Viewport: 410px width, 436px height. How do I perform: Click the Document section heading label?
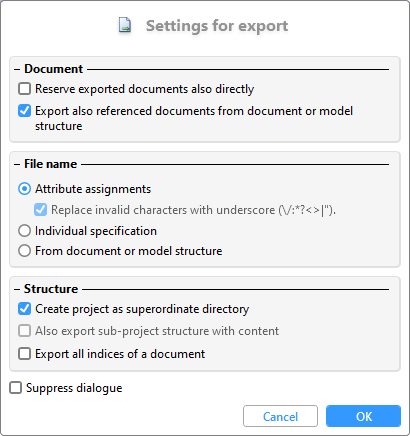coord(53,69)
